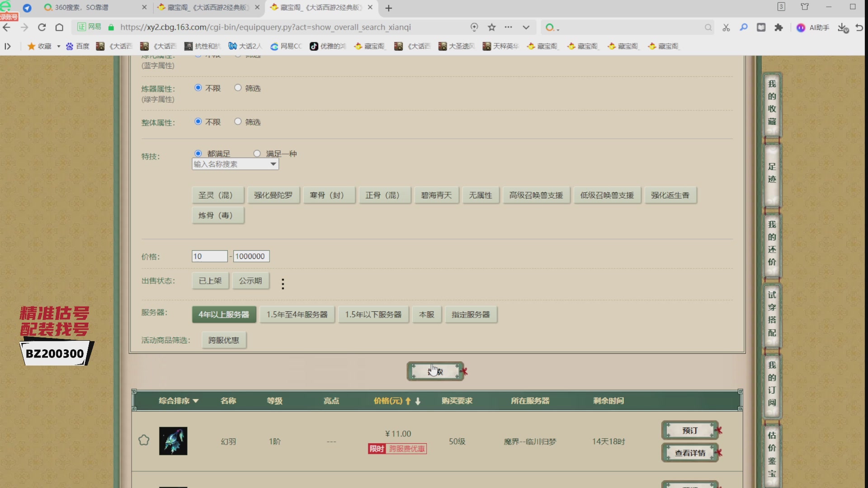Open the 输入名称搜索 combo box
This screenshot has width=868, height=488.
pos(235,164)
